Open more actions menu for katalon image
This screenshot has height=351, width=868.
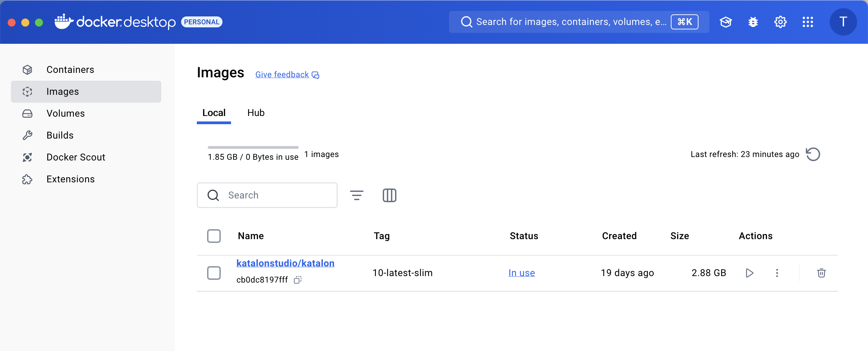pos(777,273)
